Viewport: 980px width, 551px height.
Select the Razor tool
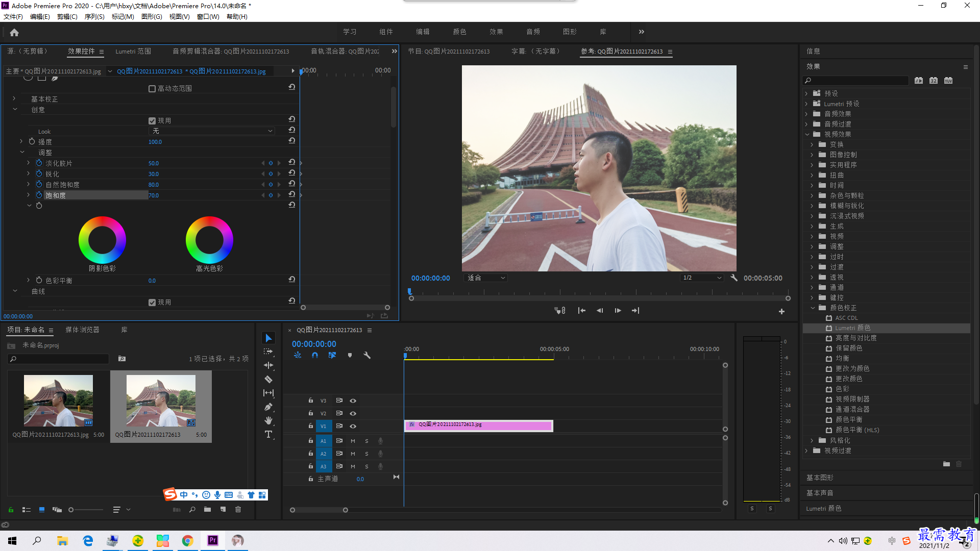pyautogui.click(x=268, y=379)
